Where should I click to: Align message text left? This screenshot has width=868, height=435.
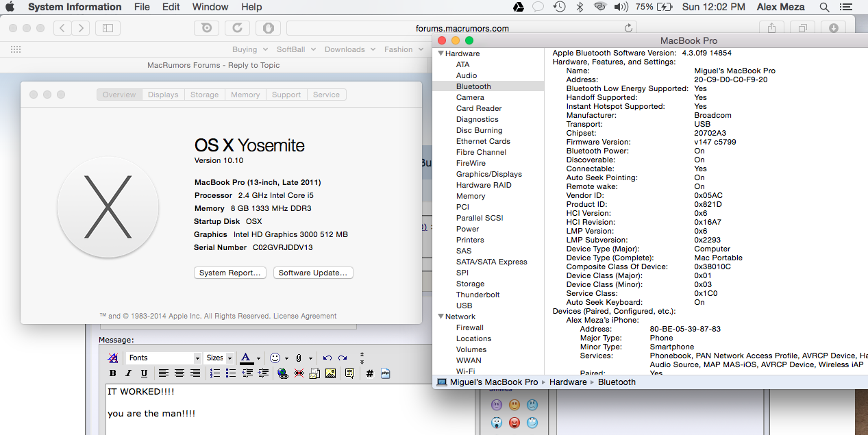[164, 373]
